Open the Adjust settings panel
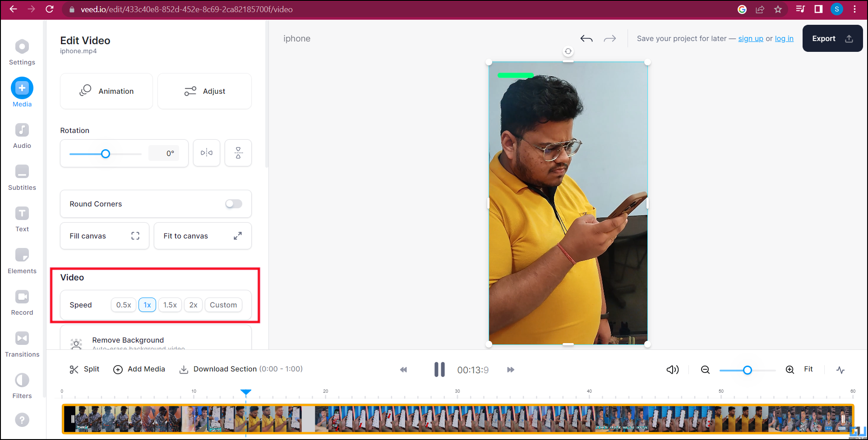The width and height of the screenshot is (868, 440). pyautogui.click(x=204, y=91)
